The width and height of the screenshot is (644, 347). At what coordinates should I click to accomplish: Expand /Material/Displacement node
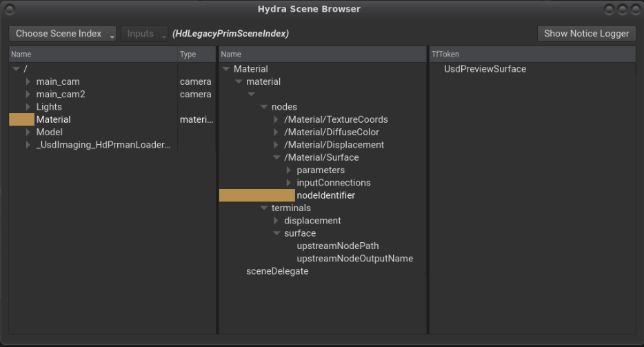tap(276, 145)
